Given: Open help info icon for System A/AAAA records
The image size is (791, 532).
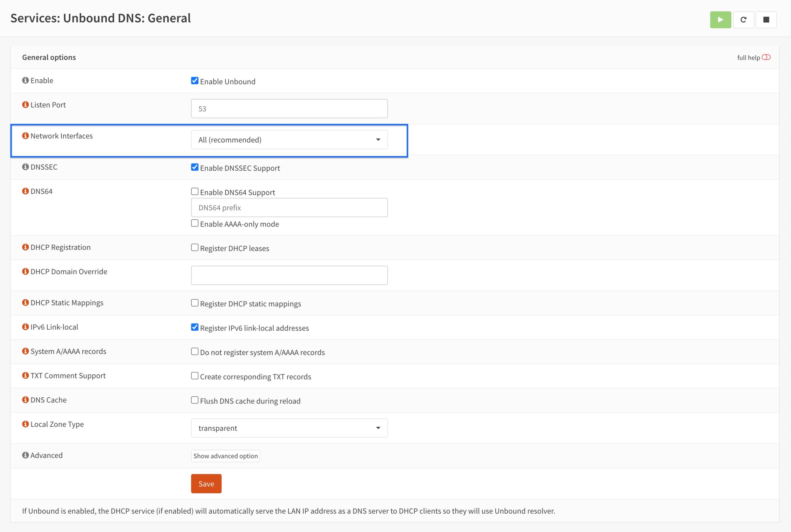Looking at the screenshot, I should [x=25, y=351].
